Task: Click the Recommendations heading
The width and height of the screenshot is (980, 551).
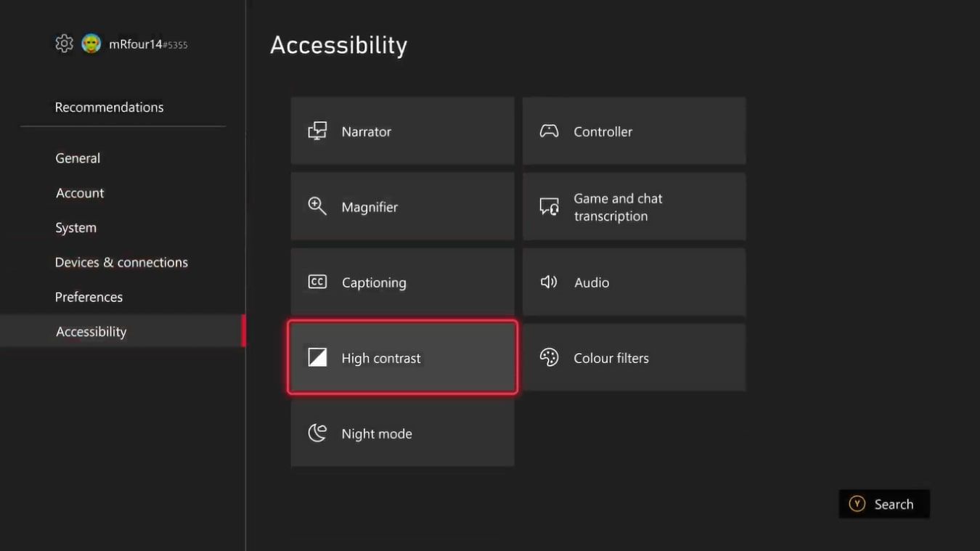Action: tap(109, 106)
